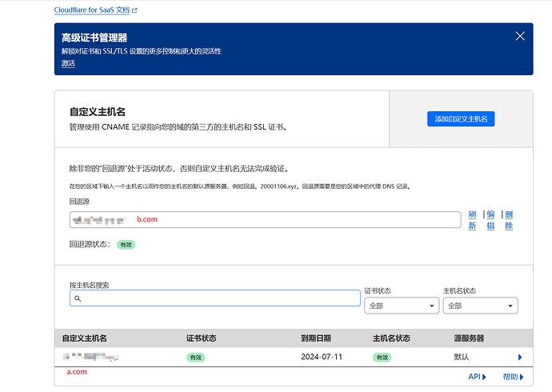Open the 主机名状态 dropdown
Image resolution: width=552 pixels, height=392 pixels.
(x=480, y=306)
